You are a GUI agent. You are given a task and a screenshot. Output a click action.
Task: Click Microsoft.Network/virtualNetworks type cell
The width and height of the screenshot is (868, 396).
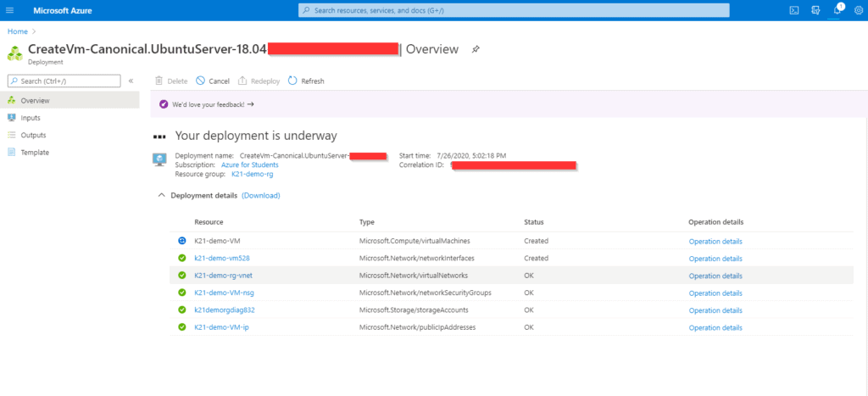(x=413, y=276)
